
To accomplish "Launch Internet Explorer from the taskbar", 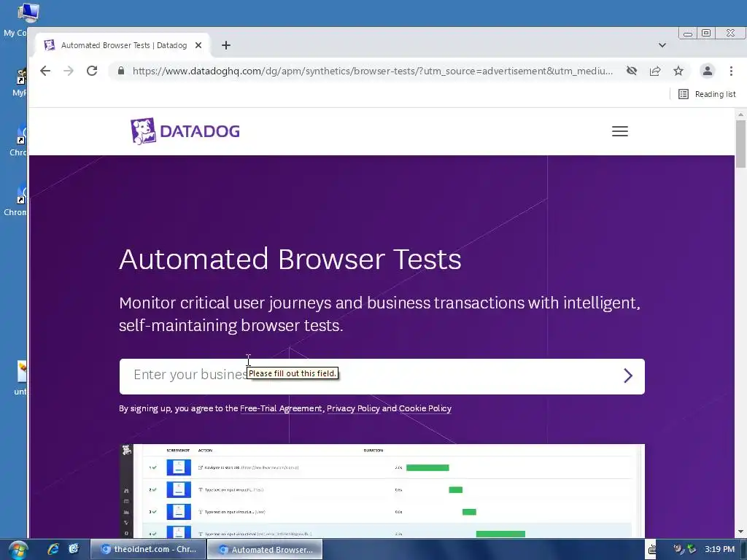I will pyautogui.click(x=53, y=549).
